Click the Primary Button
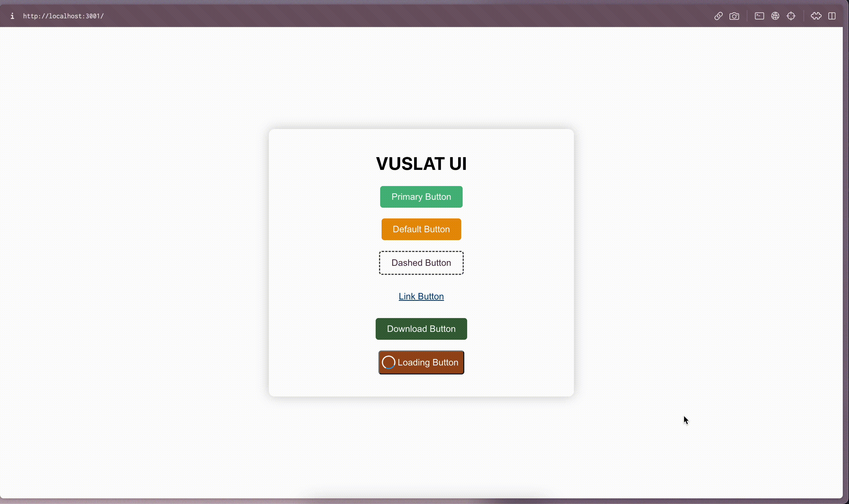The width and height of the screenshot is (849, 504). pyautogui.click(x=421, y=197)
